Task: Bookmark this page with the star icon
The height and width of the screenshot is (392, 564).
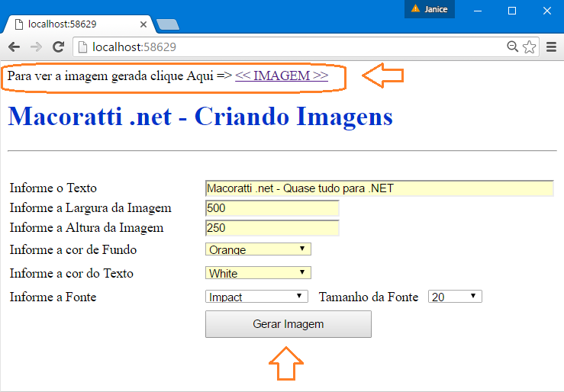Action: click(x=529, y=47)
